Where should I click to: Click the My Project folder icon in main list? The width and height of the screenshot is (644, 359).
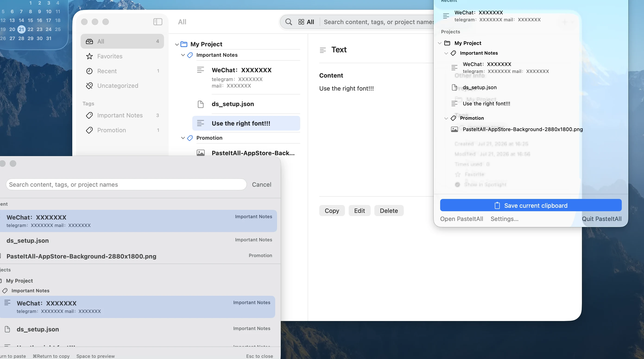pyautogui.click(x=184, y=44)
